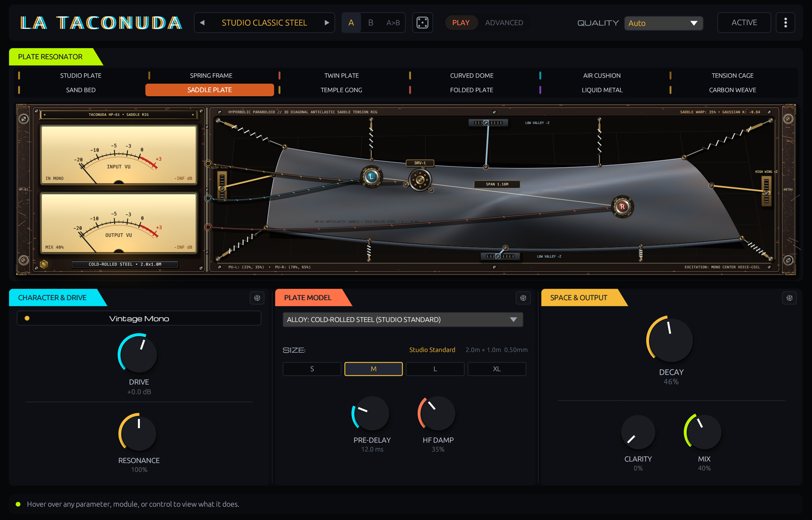Choose size S

312,369
